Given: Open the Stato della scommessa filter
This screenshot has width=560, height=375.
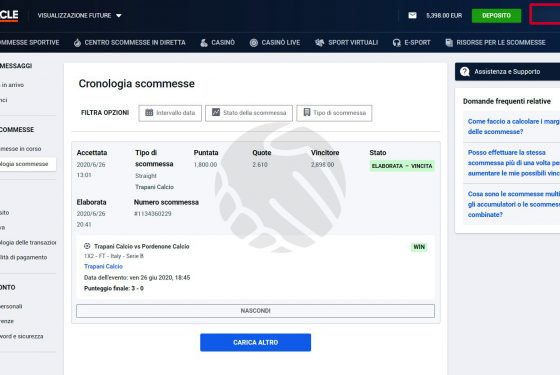Looking at the screenshot, I should coord(249,113).
